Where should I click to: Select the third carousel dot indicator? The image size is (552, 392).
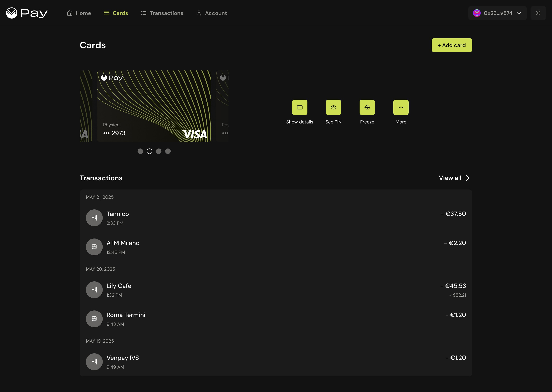159,151
